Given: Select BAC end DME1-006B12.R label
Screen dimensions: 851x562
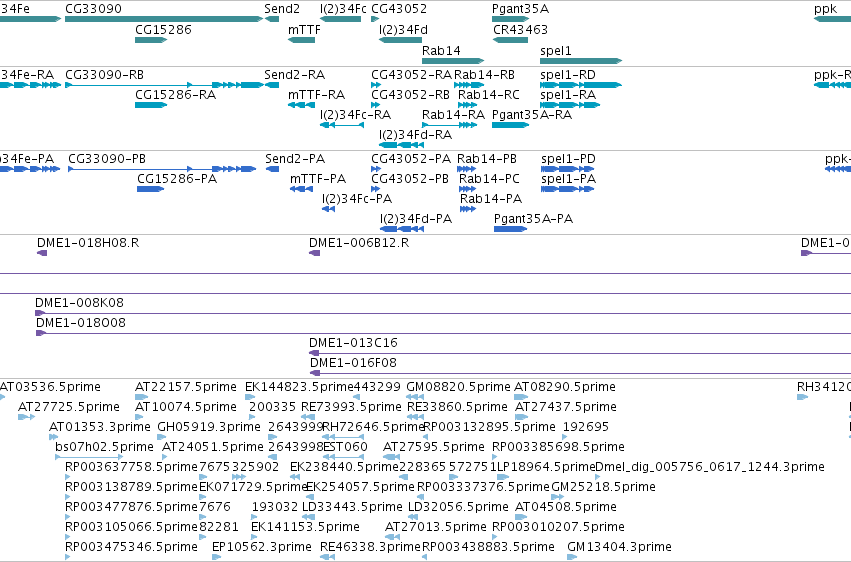Looking at the screenshot, I should coord(359,242).
